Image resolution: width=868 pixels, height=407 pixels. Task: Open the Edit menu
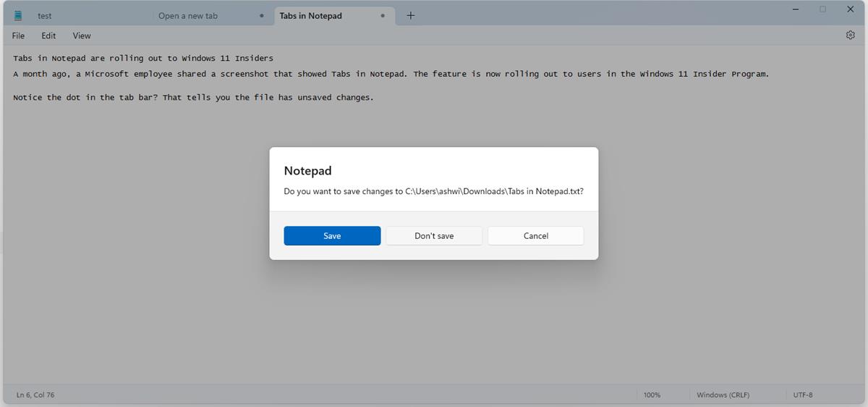(x=48, y=35)
